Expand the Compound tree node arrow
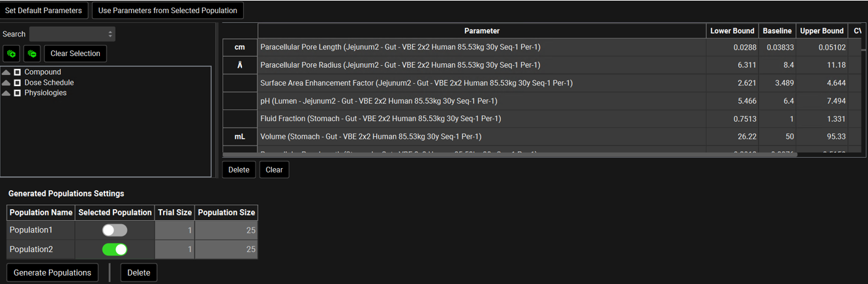Image resolution: width=868 pixels, height=284 pixels. click(7, 72)
